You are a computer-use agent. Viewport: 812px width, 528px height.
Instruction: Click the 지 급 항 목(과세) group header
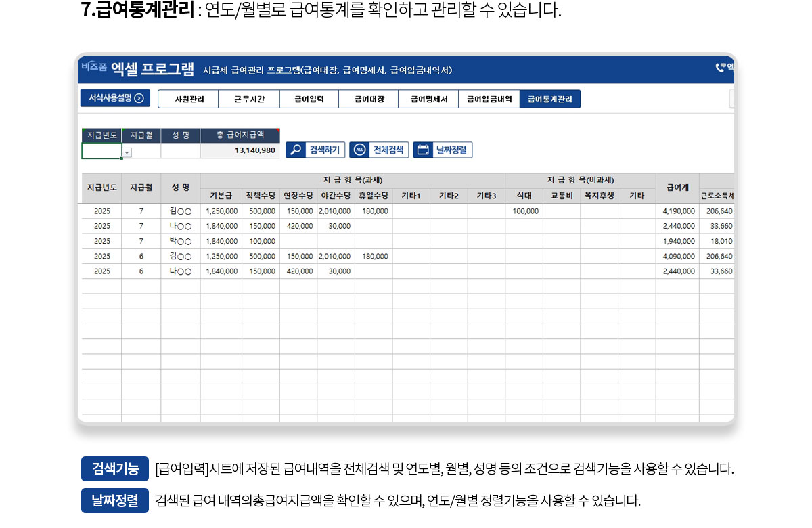pos(353,181)
